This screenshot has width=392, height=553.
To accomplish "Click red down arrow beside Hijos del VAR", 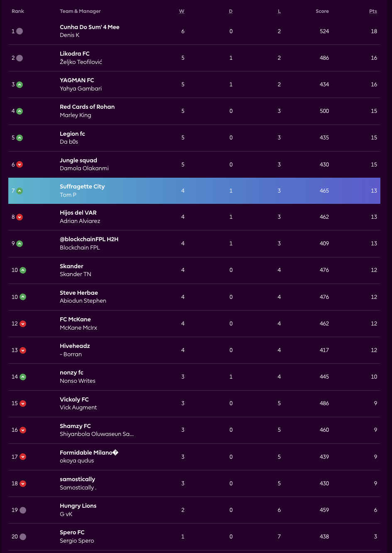I will coord(20,217).
